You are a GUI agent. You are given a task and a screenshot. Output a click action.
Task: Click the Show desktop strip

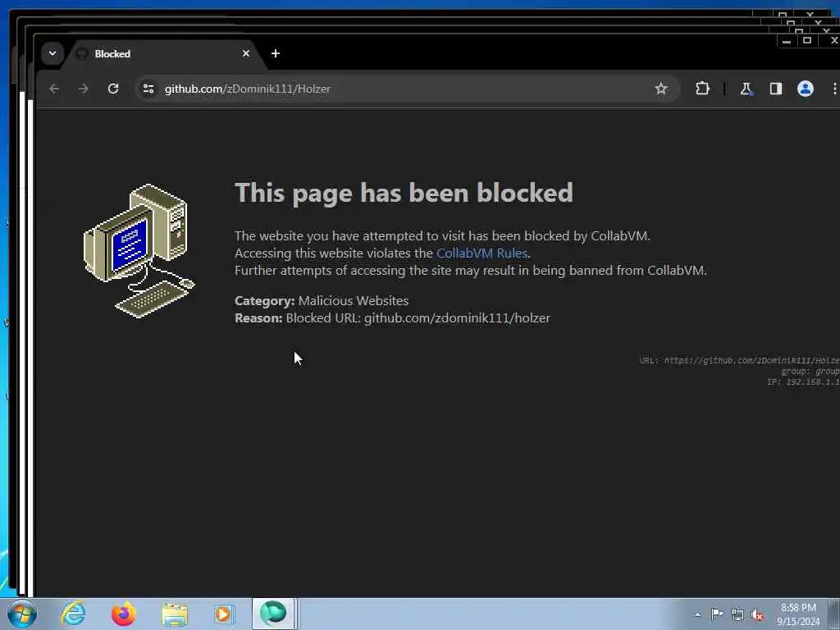point(834,614)
